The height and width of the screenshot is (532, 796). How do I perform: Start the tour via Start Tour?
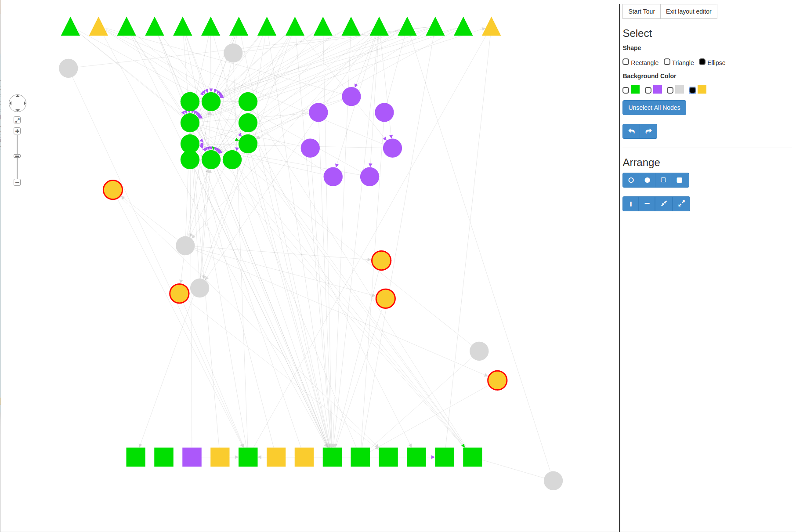pyautogui.click(x=641, y=11)
